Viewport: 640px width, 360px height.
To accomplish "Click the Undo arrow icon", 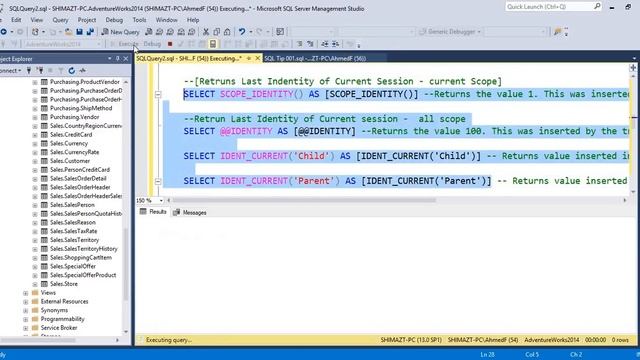I will click(x=242, y=32).
